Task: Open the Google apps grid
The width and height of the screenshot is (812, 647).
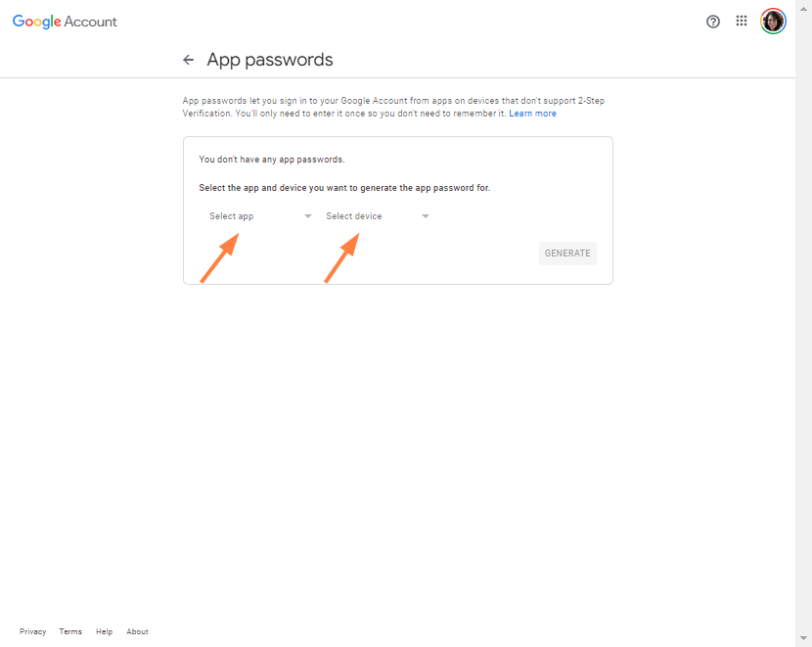Action: [x=742, y=22]
